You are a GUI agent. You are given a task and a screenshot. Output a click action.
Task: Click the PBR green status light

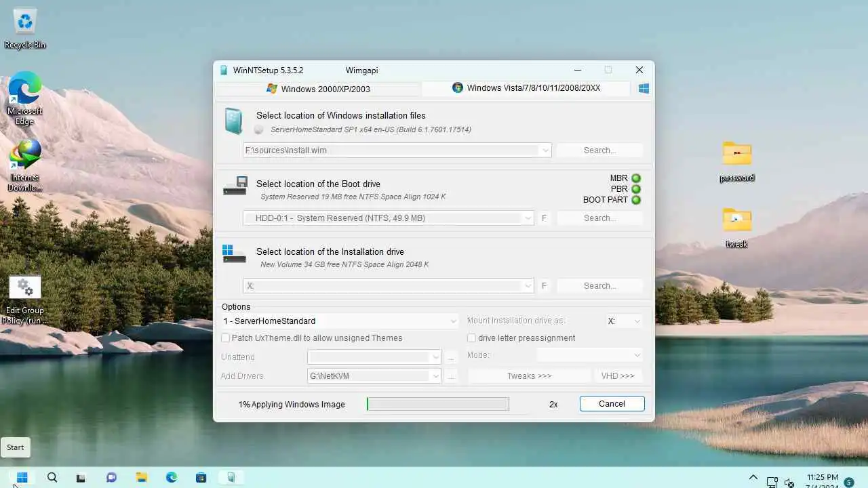[x=636, y=189]
